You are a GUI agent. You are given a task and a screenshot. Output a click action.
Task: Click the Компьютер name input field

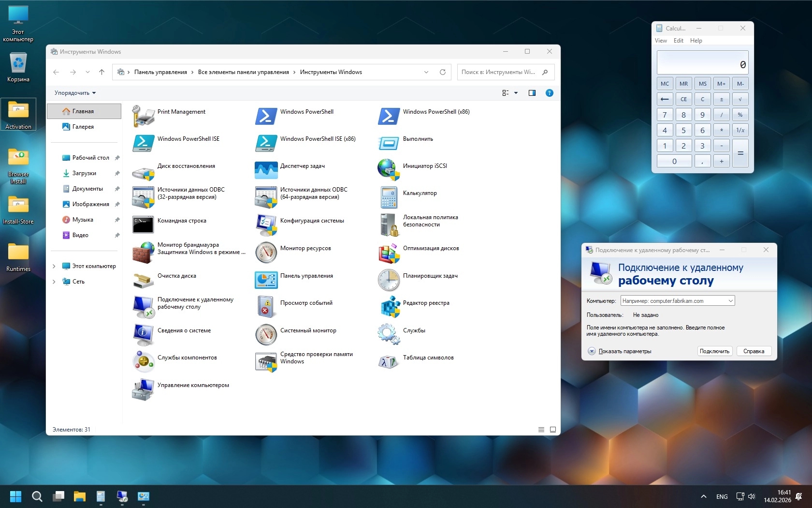click(x=674, y=301)
